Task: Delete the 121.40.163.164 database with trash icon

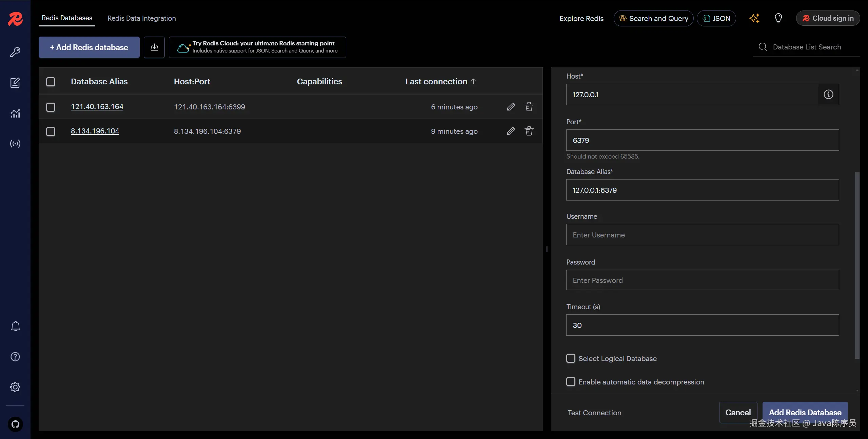Action: pos(529,107)
